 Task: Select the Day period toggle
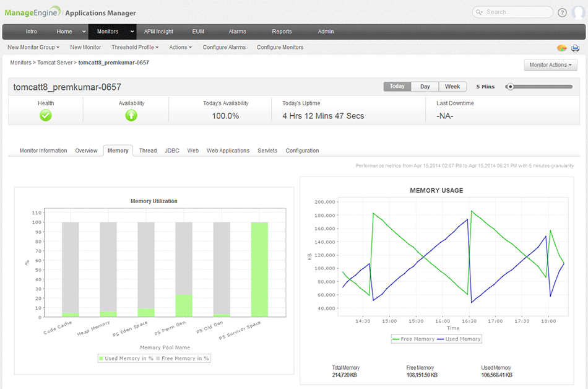coord(425,86)
